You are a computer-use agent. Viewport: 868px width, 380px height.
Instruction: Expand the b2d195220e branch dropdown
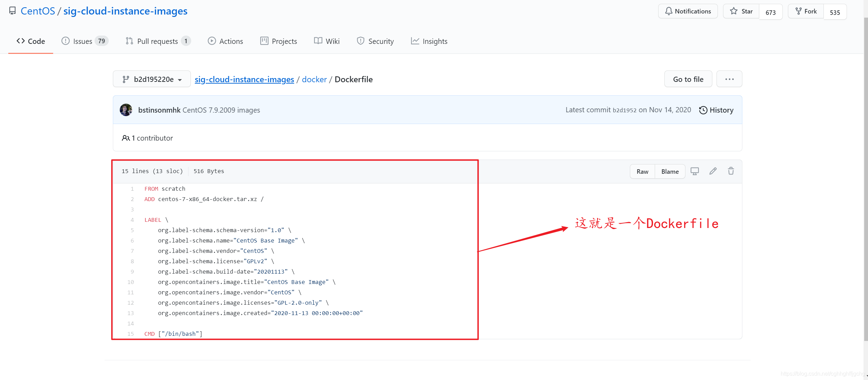pos(152,79)
